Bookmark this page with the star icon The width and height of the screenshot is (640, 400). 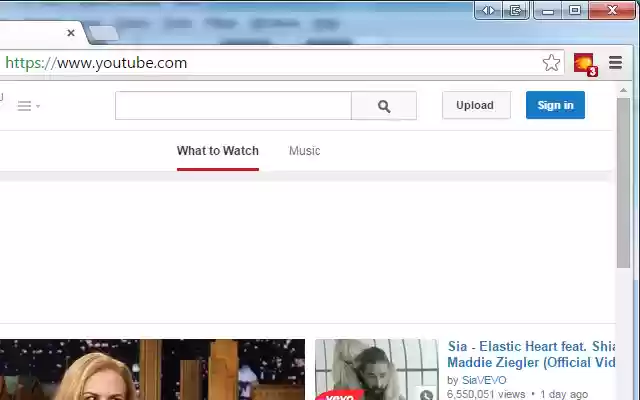coord(551,63)
